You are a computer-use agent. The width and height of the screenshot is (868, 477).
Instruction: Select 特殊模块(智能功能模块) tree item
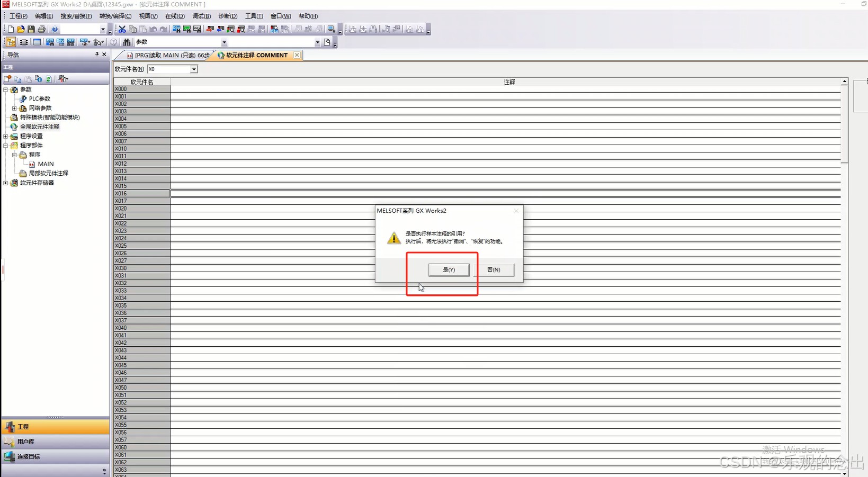pos(50,118)
